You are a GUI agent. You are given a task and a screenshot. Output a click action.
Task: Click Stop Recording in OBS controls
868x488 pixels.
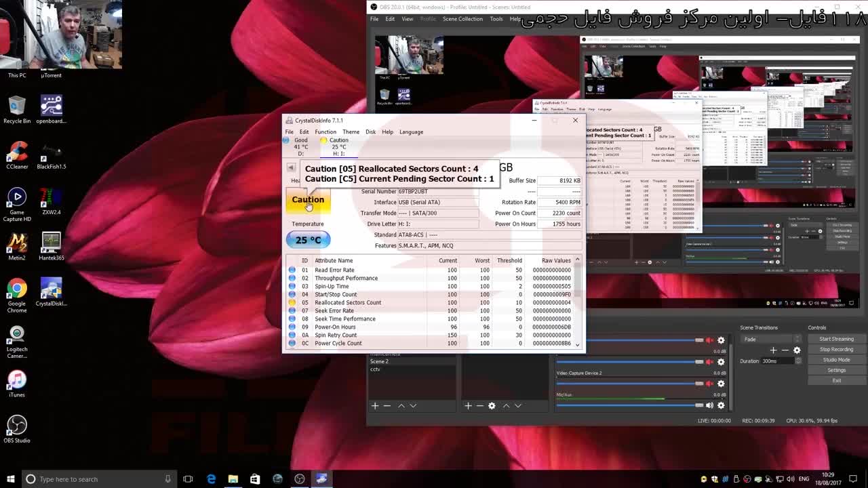pyautogui.click(x=836, y=350)
